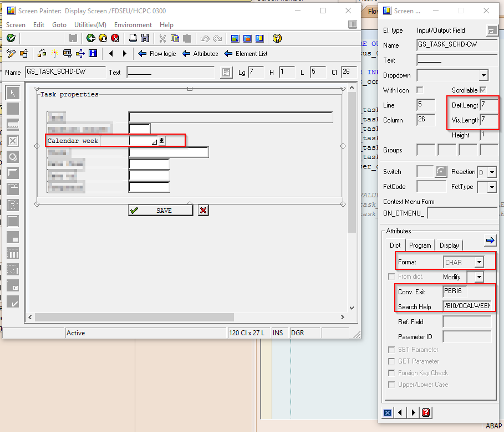Select the radio button element tool

pyautogui.click(x=13, y=157)
